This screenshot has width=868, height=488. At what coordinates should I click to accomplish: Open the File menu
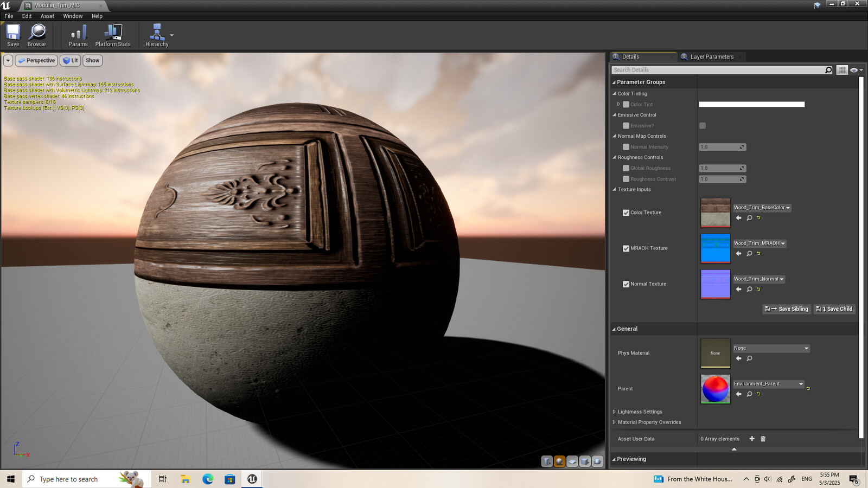coord(9,16)
